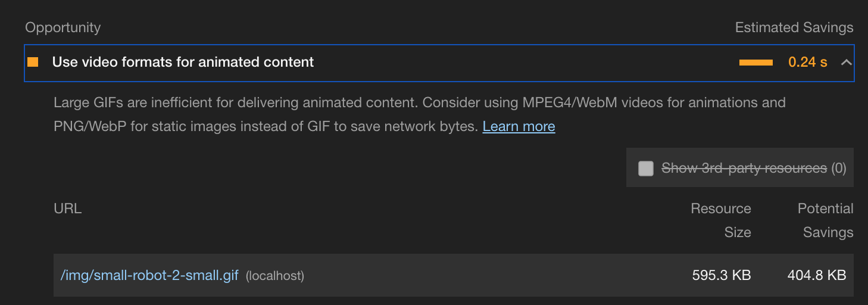
Task: Open the /img/small-robot-2-small.gif URL link
Action: (x=149, y=275)
